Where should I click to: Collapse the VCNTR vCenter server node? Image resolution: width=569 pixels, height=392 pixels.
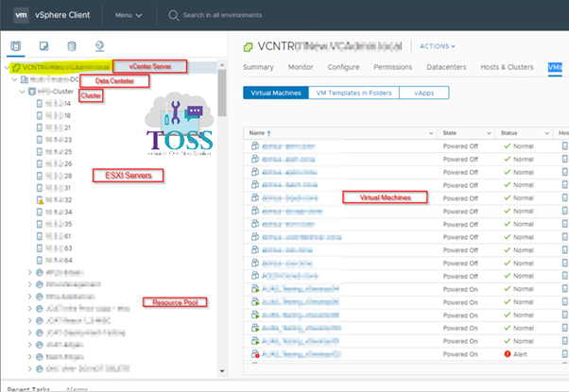click(x=7, y=67)
